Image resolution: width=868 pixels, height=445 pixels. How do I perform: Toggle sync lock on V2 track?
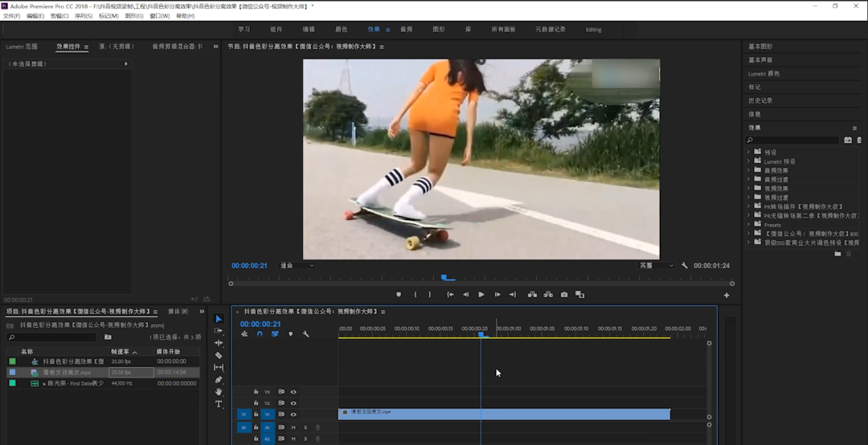pos(281,403)
